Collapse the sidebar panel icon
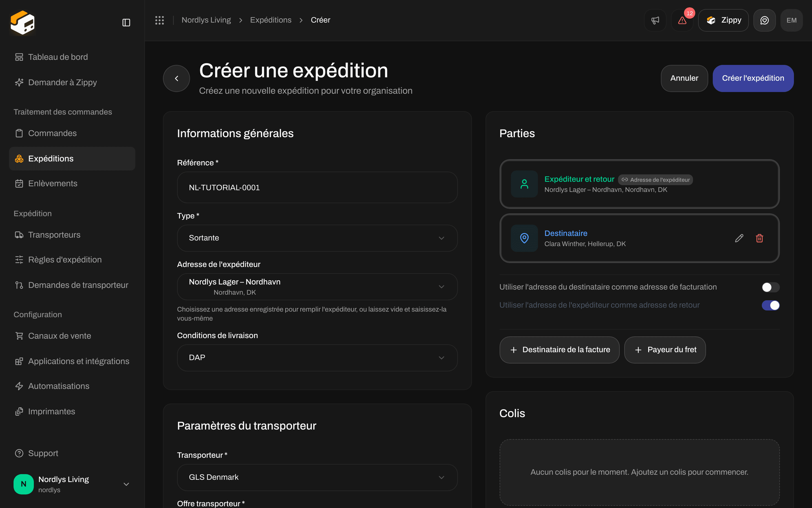The height and width of the screenshot is (508, 812). 126,23
